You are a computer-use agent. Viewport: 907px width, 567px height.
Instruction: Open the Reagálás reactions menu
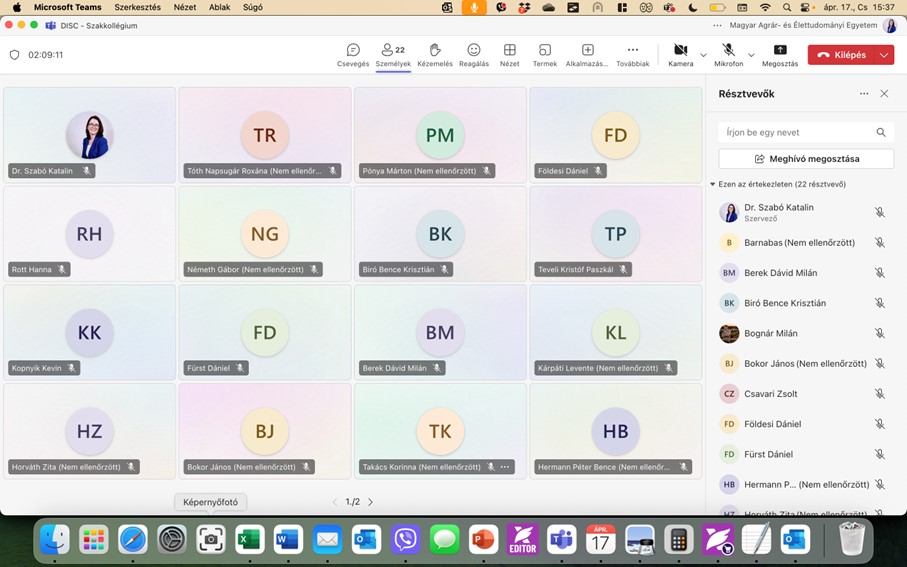[474, 55]
